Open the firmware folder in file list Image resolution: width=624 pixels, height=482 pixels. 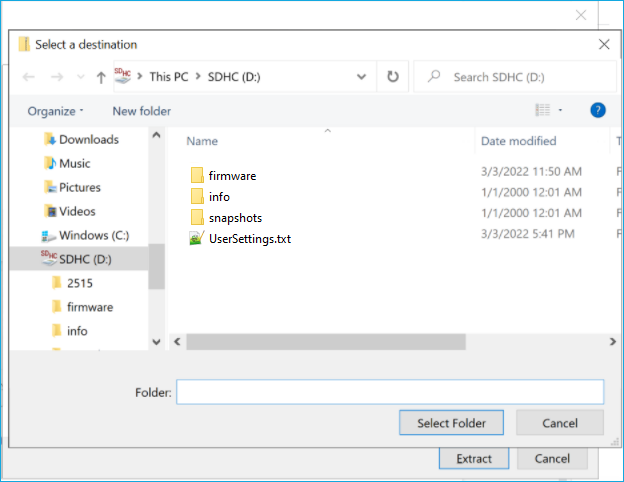click(x=232, y=176)
